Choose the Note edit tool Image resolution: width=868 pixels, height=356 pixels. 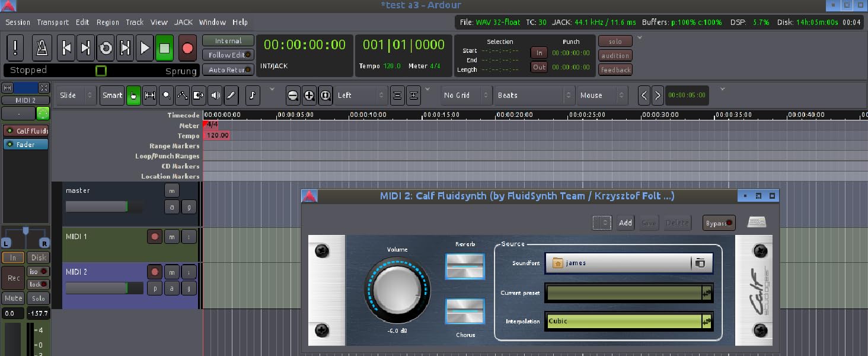tap(253, 95)
